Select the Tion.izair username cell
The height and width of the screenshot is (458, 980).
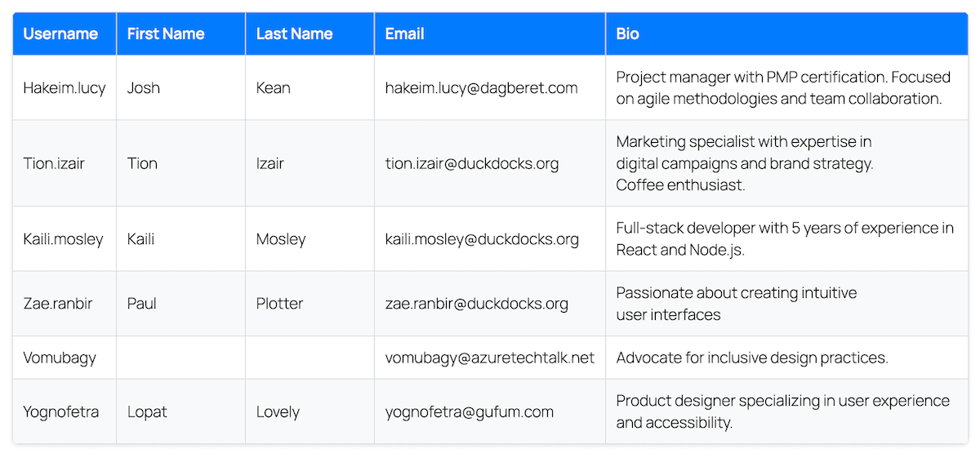point(65,163)
